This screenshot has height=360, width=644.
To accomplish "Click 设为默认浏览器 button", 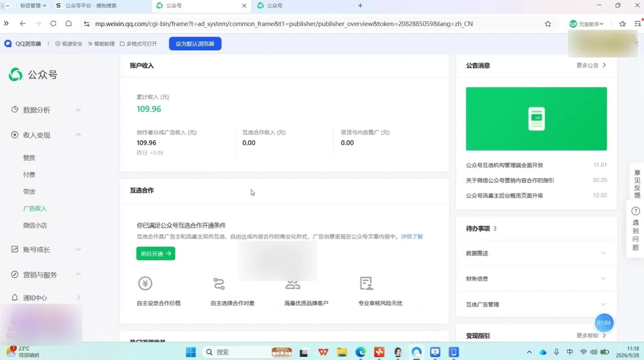I will (x=195, y=44).
